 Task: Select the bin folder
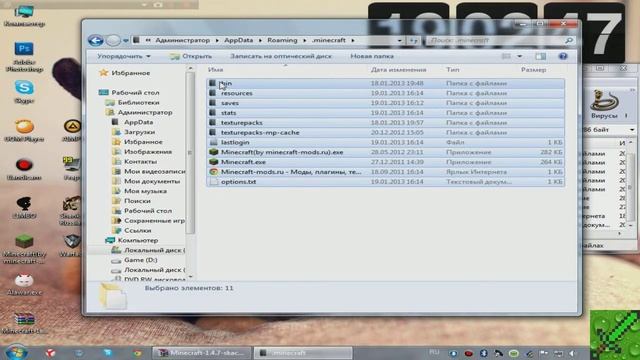pyautogui.click(x=386, y=83)
